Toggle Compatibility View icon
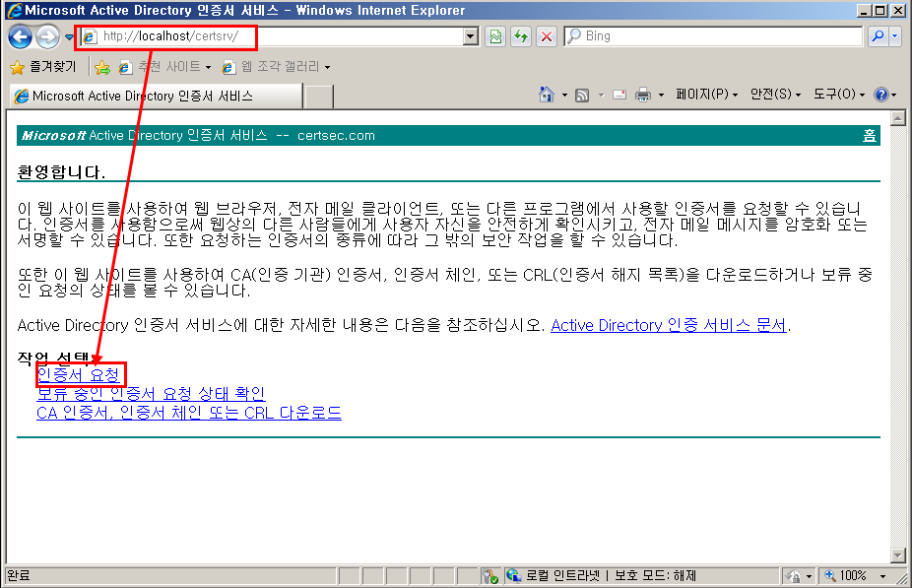The width and height of the screenshot is (912, 588). pos(495,36)
